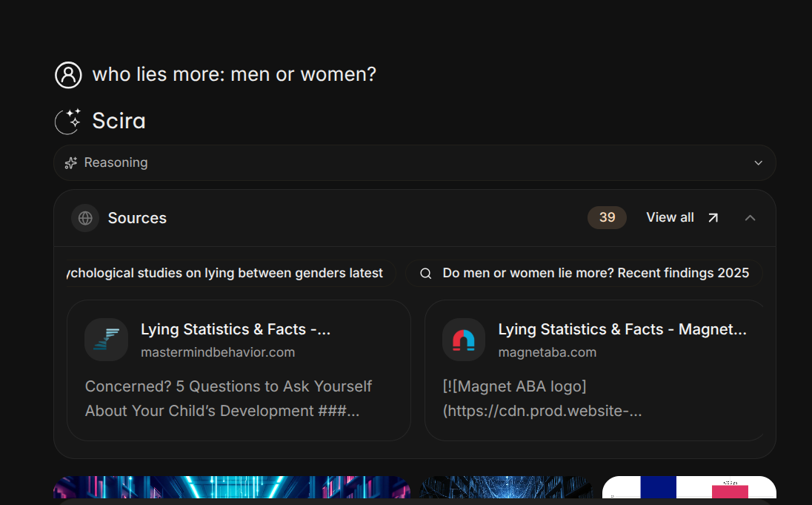Screen dimensions: 812x505
Task: Click the Reasoning sparkle icon
Action: pyautogui.click(x=71, y=163)
